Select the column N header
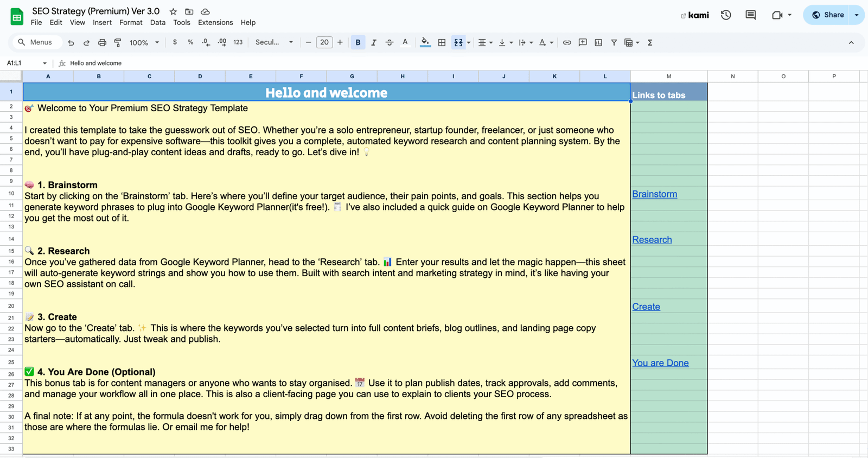Screen dimensions: 868x458 click(732, 77)
